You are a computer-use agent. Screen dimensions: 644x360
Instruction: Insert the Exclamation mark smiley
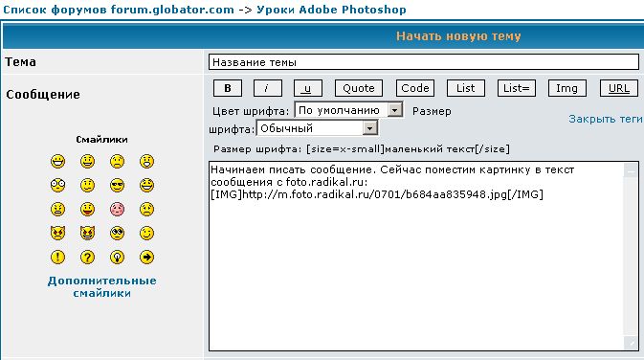(x=58, y=258)
